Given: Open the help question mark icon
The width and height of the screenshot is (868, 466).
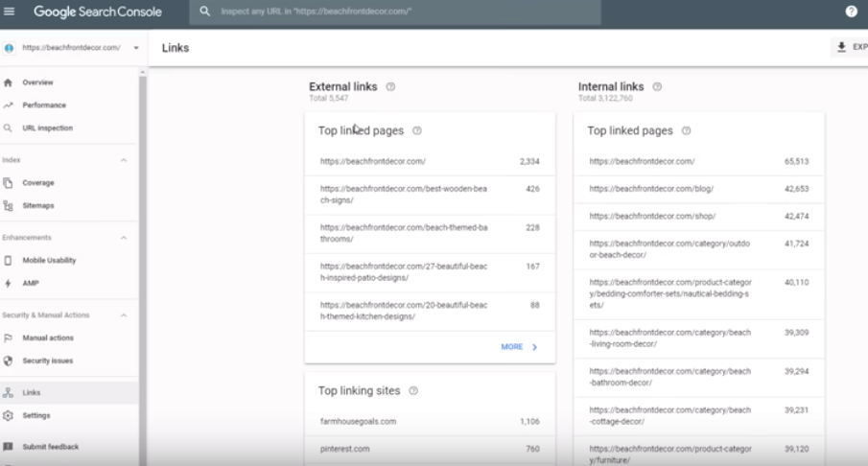Looking at the screenshot, I should pyautogui.click(x=852, y=12).
